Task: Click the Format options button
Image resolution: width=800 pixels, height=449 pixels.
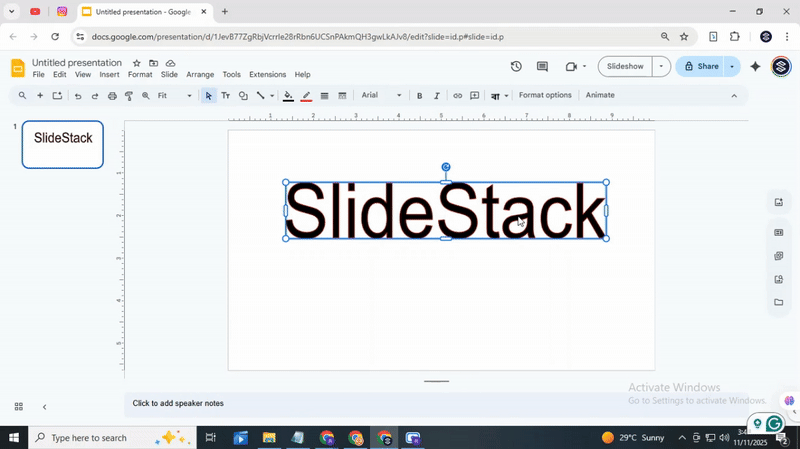Action: pos(545,96)
